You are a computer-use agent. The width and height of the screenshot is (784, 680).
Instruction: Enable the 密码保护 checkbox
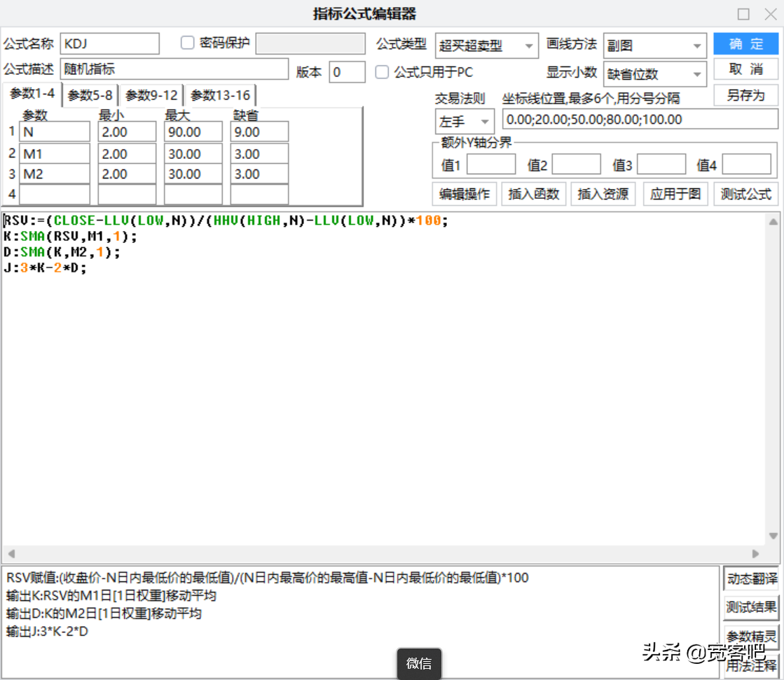(187, 43)
